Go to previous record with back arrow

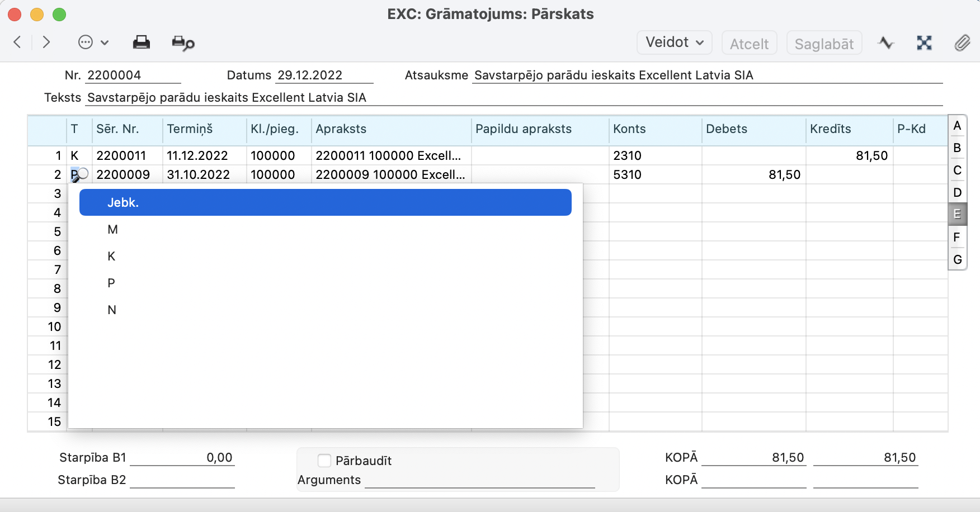point(18,42)
